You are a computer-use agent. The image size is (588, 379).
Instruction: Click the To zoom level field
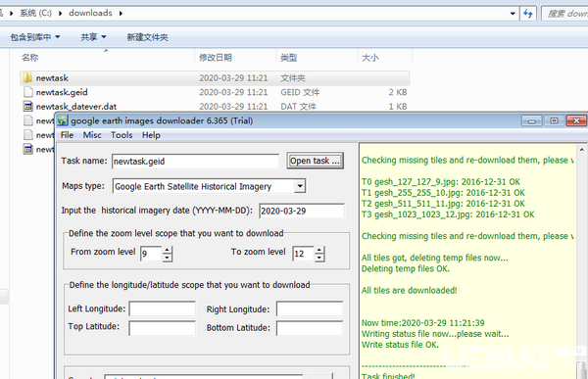(303, 254)
